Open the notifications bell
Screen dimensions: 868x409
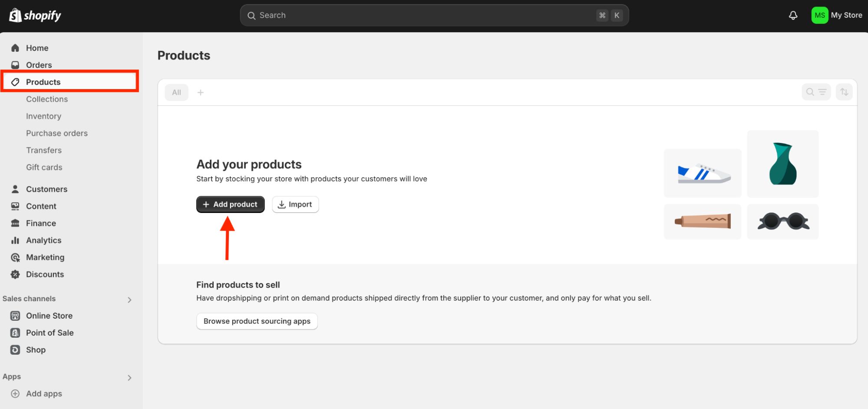(793, 16)
